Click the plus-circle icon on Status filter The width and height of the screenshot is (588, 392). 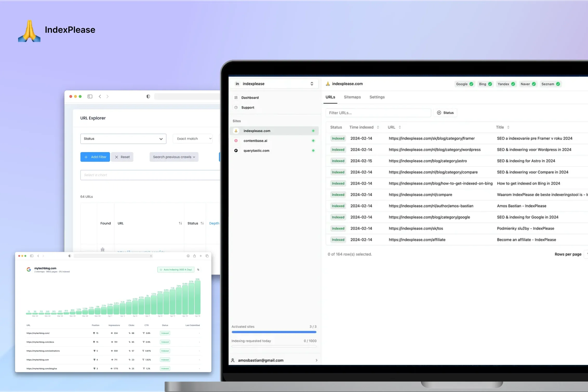(439, 113)
